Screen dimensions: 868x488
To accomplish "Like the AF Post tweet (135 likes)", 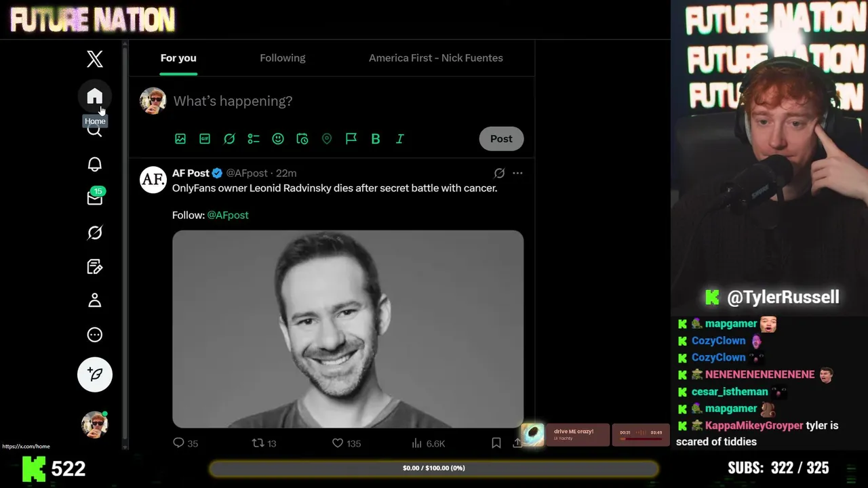I will (x=346, y=443).
